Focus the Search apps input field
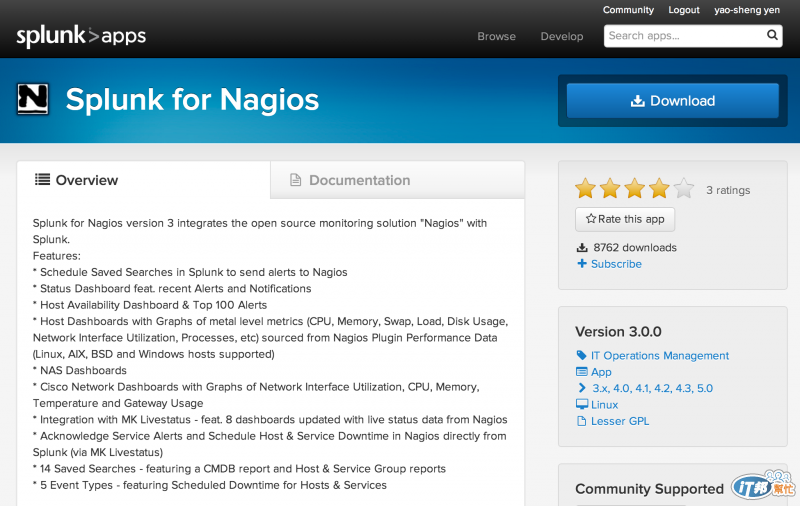Viewport: 800px width, 506px height. point(685,36)
